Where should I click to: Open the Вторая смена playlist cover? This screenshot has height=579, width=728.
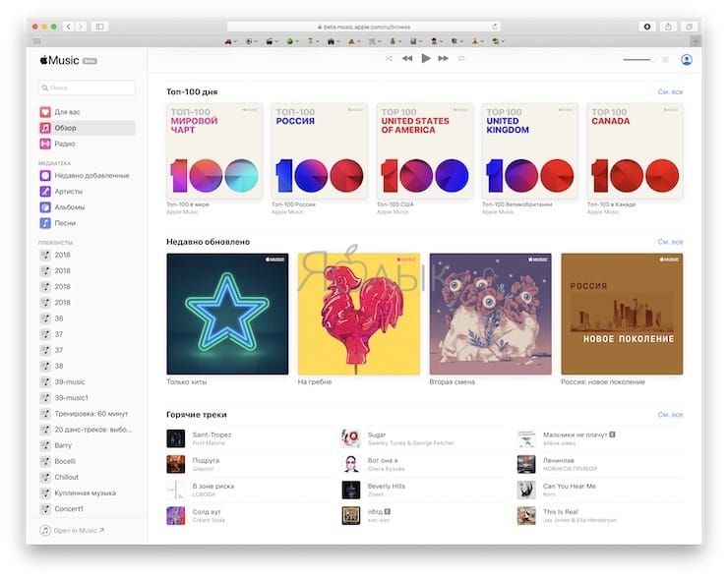tap(490, 314)
